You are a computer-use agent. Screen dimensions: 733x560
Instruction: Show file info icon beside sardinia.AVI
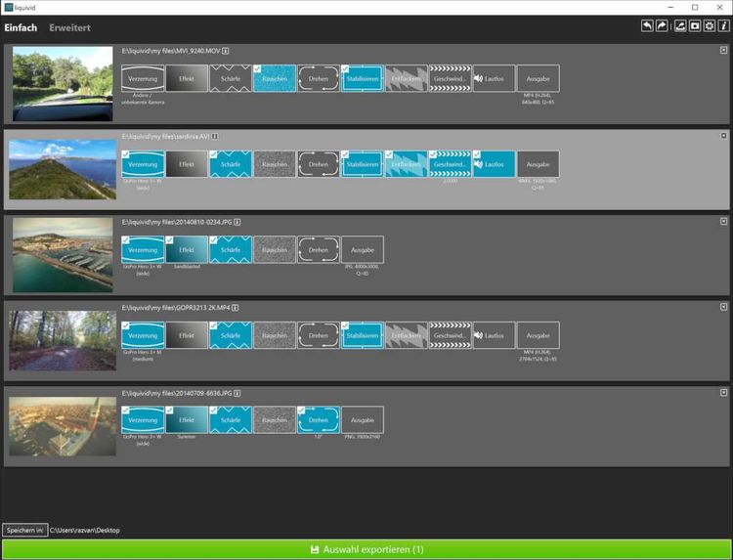pyautogui.click(x=215, y=137)
